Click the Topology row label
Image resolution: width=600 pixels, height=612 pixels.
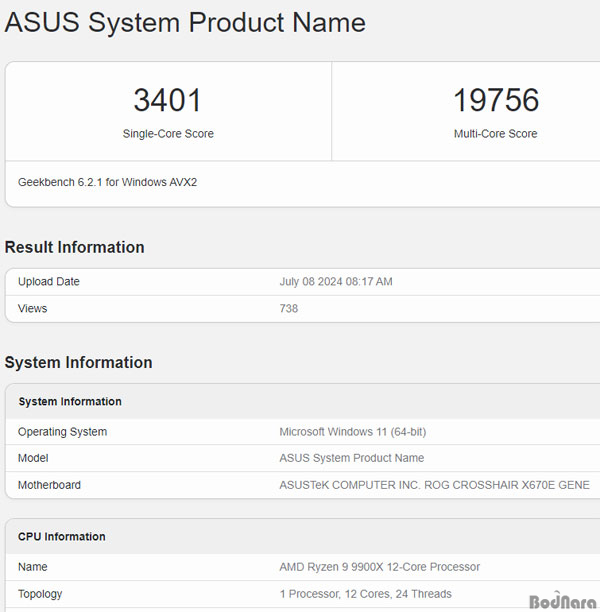pyautogui.click(x=40, y=594)
